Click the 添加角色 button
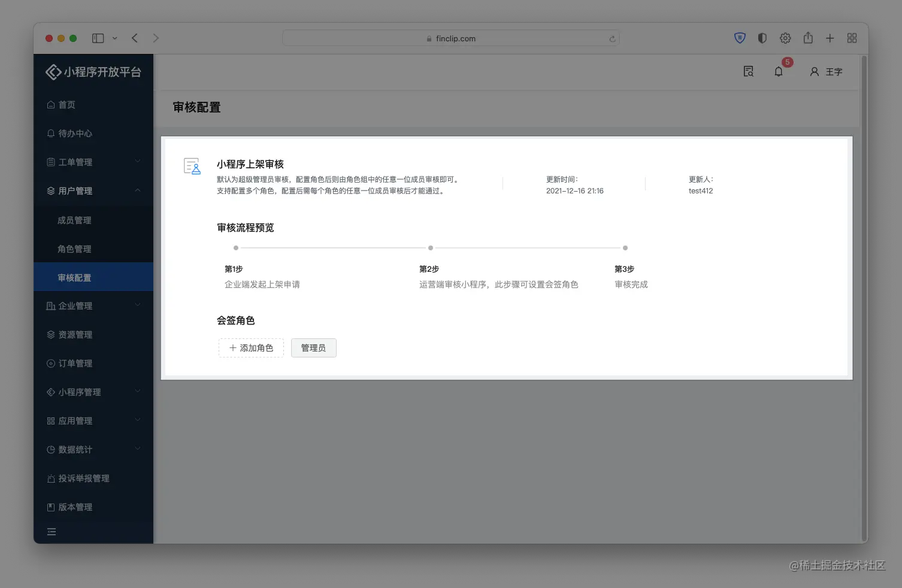This screenshot has height=588, width=902. pos(251,348)
